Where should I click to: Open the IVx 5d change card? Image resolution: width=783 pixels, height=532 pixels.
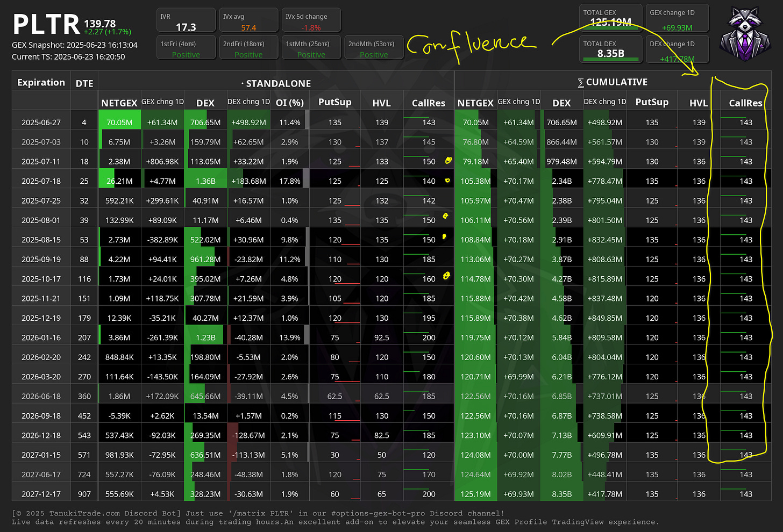tap(311, 20)
